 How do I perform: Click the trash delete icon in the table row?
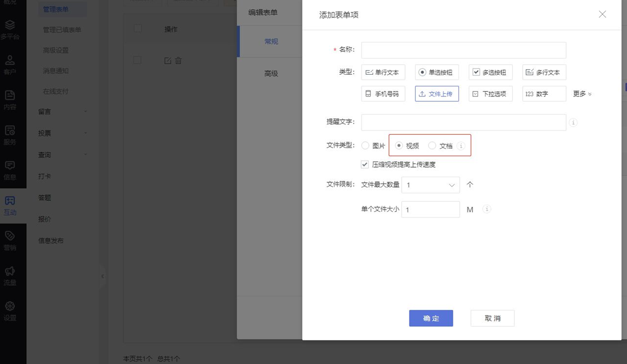[179, 61]
